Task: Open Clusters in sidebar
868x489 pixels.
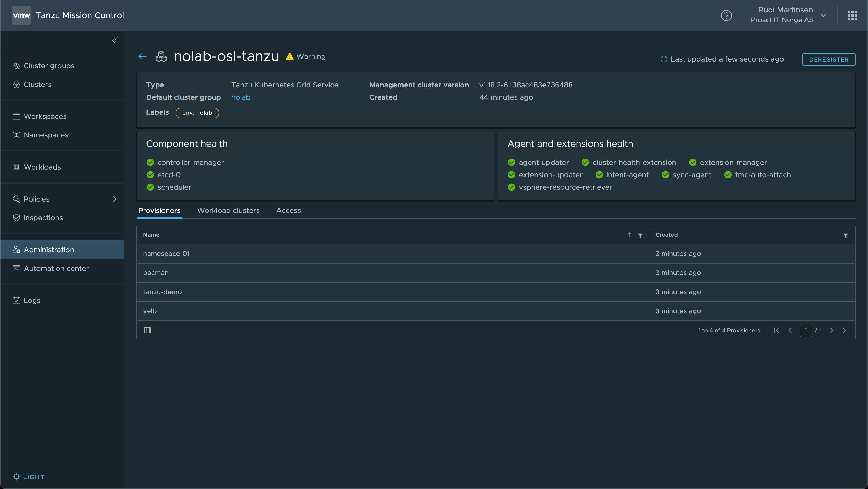Action: (x=62, y=84)
